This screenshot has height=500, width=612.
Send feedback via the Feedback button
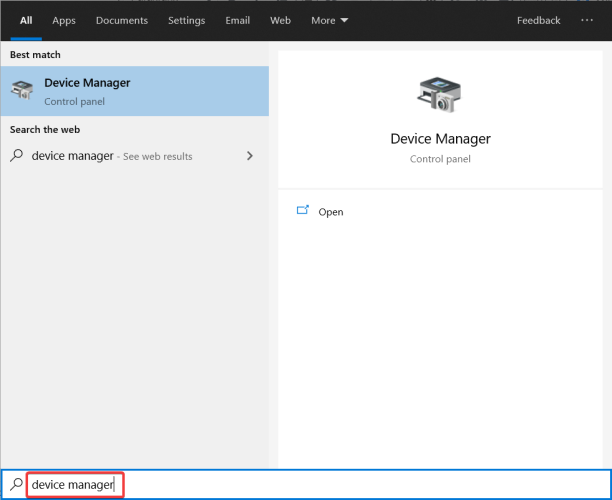click(538, 20)
